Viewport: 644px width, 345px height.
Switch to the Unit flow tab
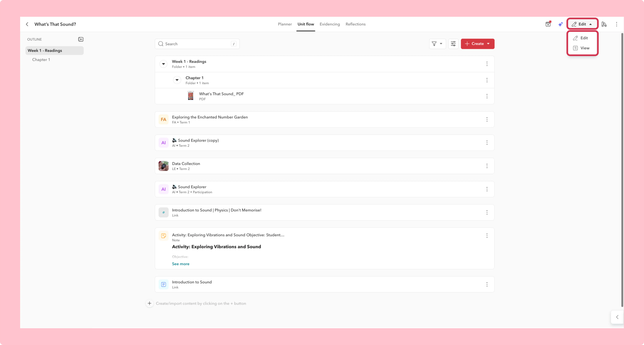[x=306, y=24]
